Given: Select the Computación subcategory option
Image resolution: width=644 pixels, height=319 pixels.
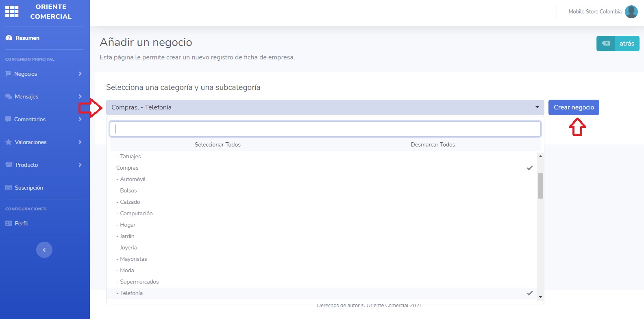Looking at the screenshot, I should click(136, 213).
